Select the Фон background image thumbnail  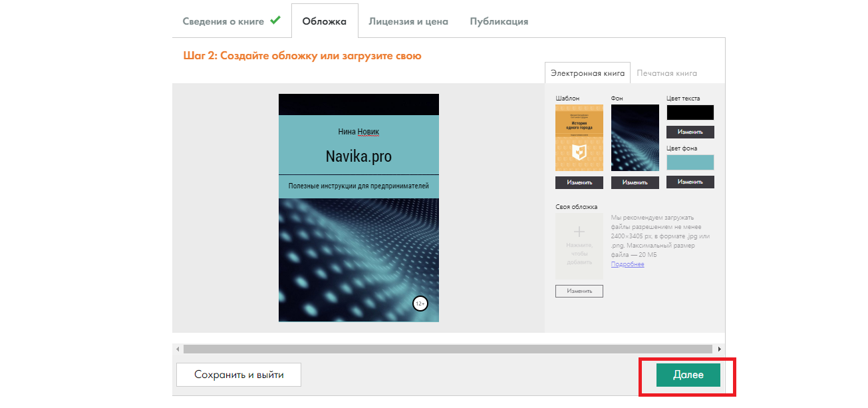click(635, 138)
